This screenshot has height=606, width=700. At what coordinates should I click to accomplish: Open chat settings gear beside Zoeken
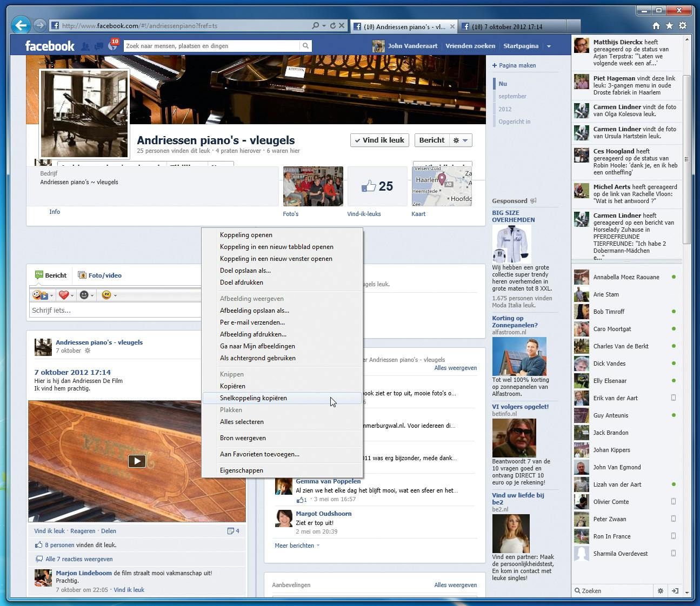click(660, 591)
